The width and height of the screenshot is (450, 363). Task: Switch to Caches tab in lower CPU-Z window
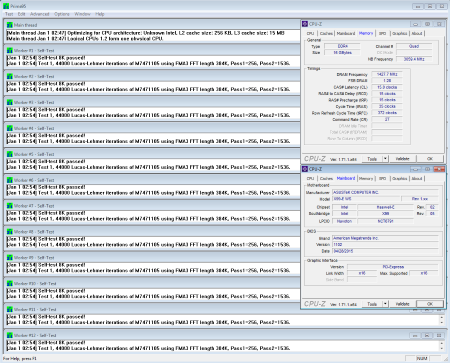point(326,179)
